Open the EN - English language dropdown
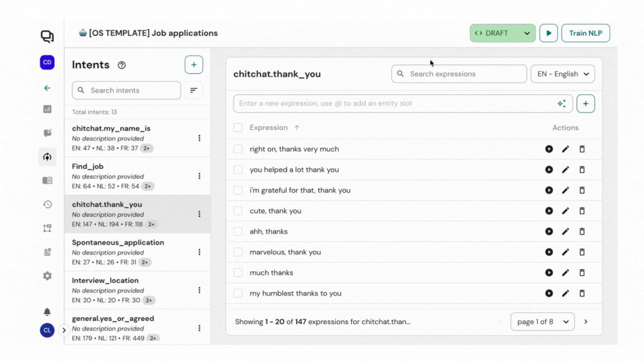 point(562,74)
